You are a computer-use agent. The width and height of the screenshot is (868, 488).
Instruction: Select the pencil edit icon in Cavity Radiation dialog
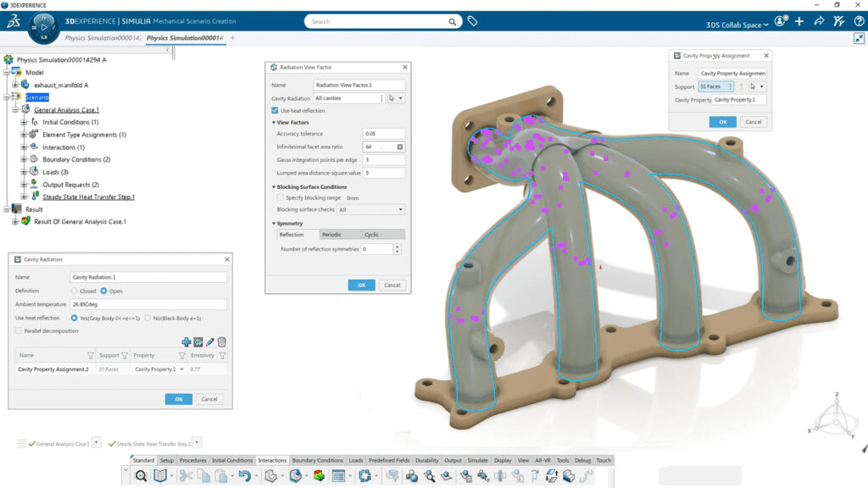tap(210, 342)
